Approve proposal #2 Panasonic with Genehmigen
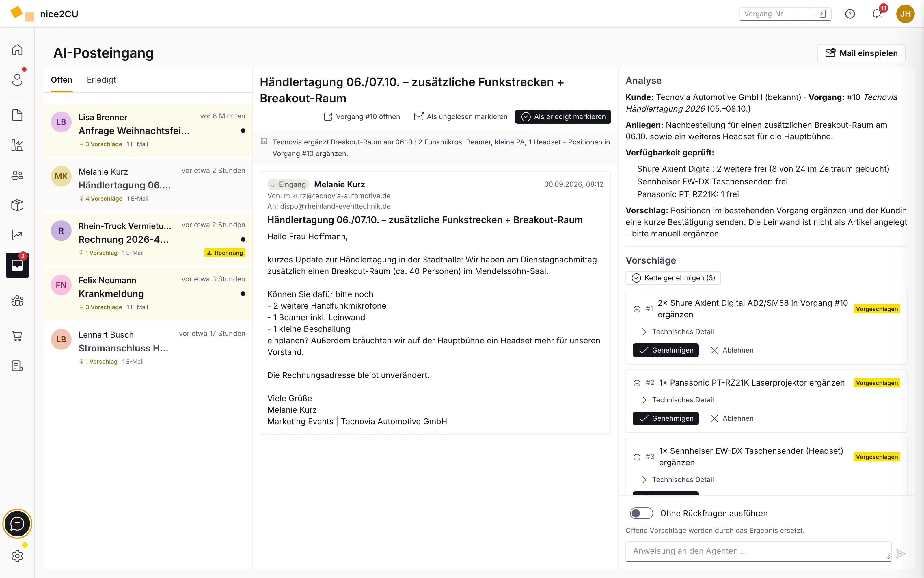The width and height of the screenshot is (924, 578). coord(666,418)
